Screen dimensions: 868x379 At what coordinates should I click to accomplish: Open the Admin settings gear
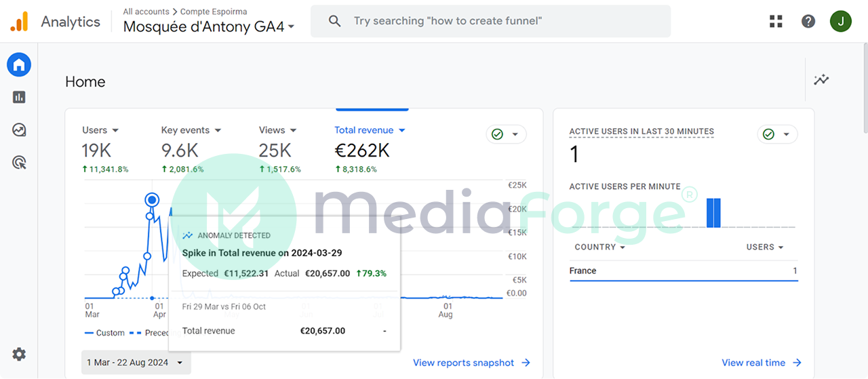[x=19, y=354]
